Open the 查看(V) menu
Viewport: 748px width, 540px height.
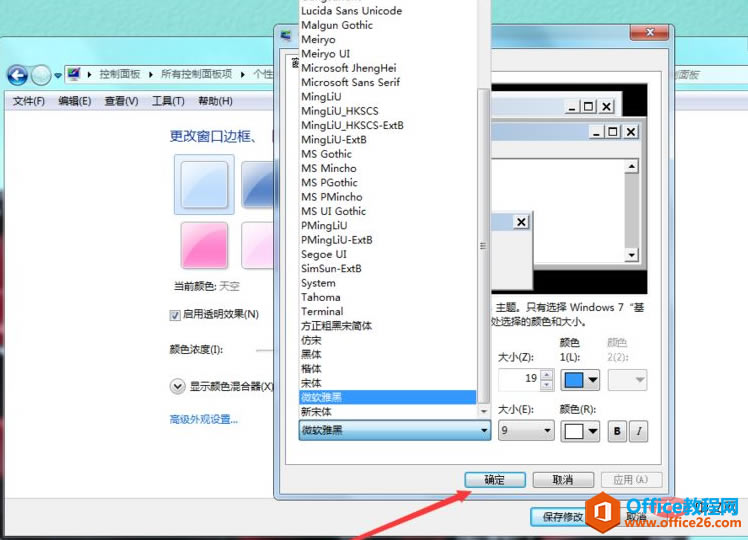tap(121, 101)
